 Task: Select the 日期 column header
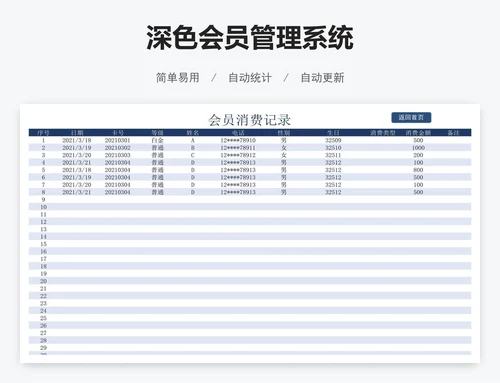tap(77, 133)
